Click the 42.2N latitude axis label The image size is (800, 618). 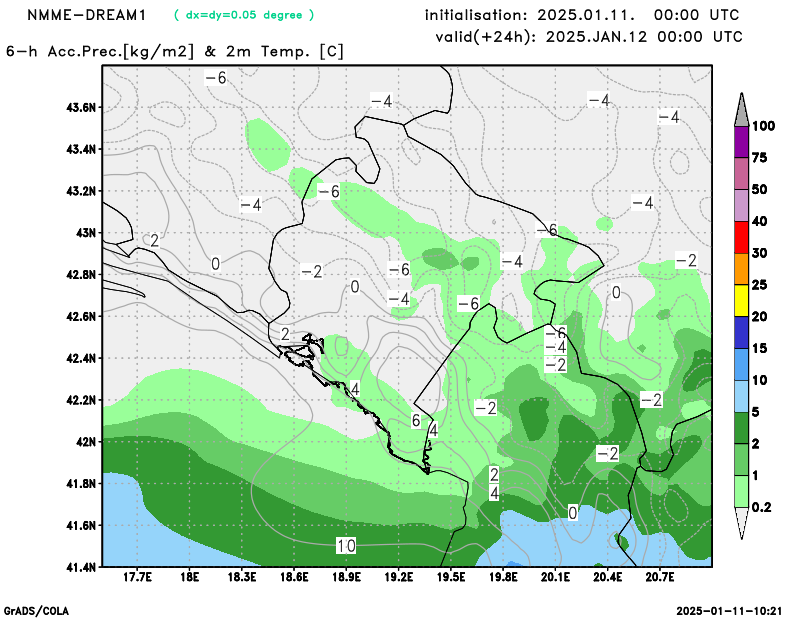pos(81,400)
